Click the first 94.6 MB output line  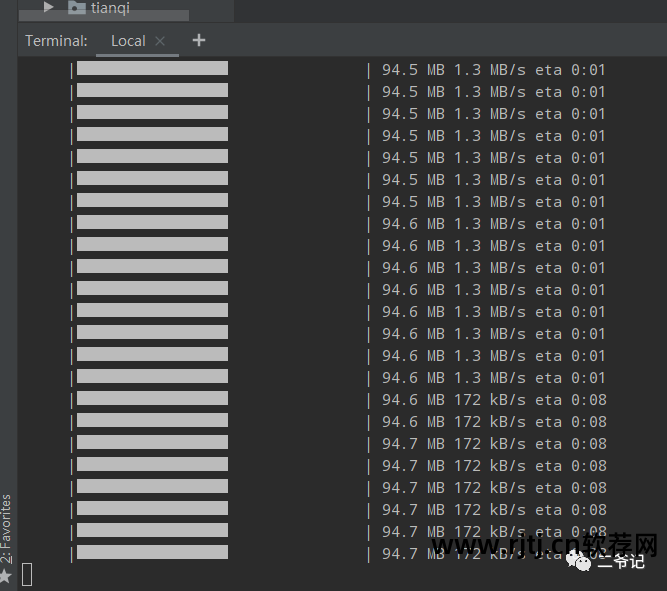(x=493, y=224)
